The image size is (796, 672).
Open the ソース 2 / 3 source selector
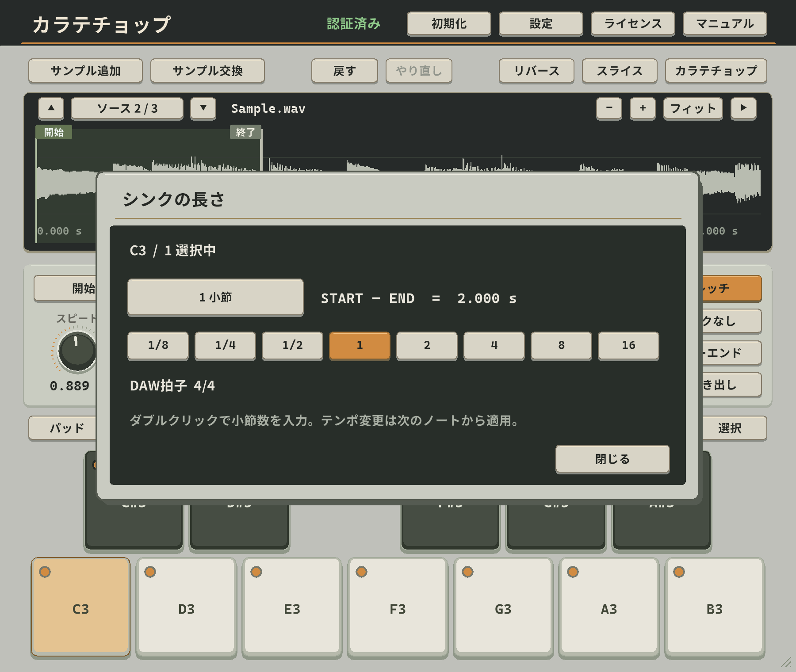127,108
